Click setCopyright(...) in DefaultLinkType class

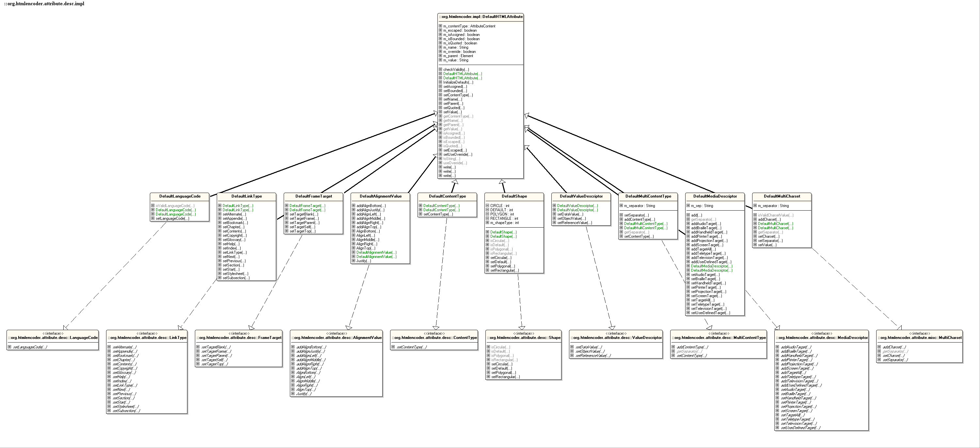pyautogui.click(x=235, y=236)
